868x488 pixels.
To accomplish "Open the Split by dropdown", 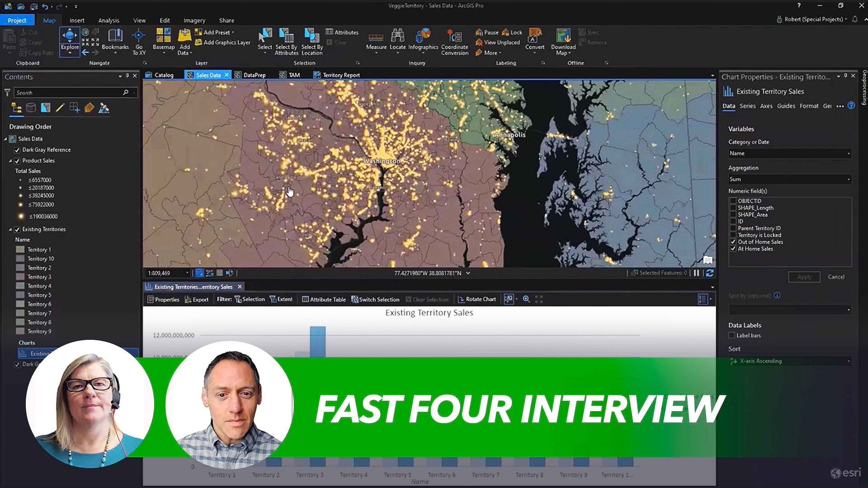I will coord(790,310).
